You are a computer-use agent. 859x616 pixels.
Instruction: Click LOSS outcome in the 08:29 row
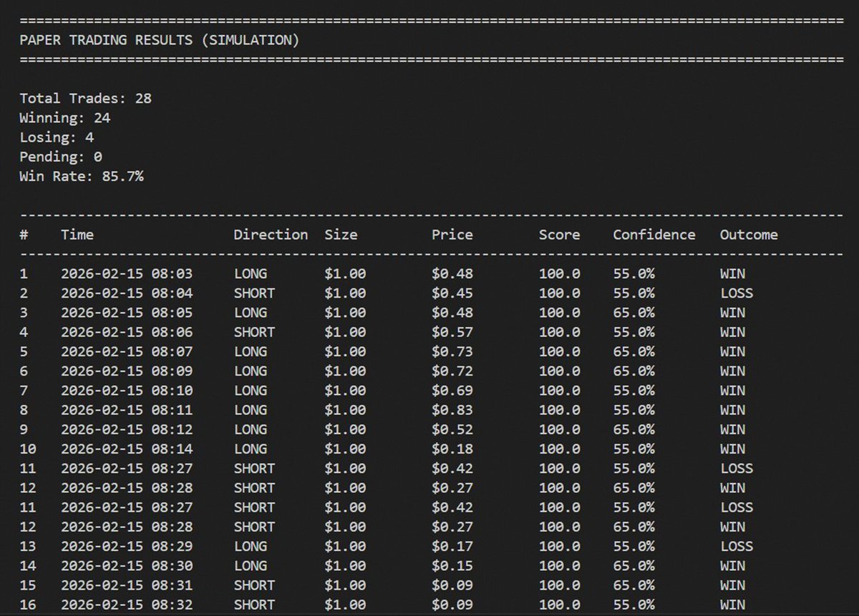click(x=737, y=546)
